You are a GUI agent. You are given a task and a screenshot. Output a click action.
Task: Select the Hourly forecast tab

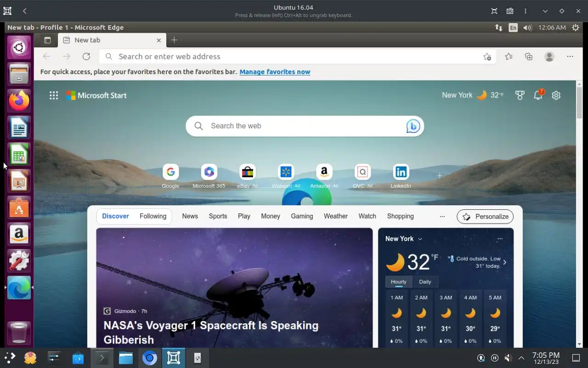(x=398, y=282)
